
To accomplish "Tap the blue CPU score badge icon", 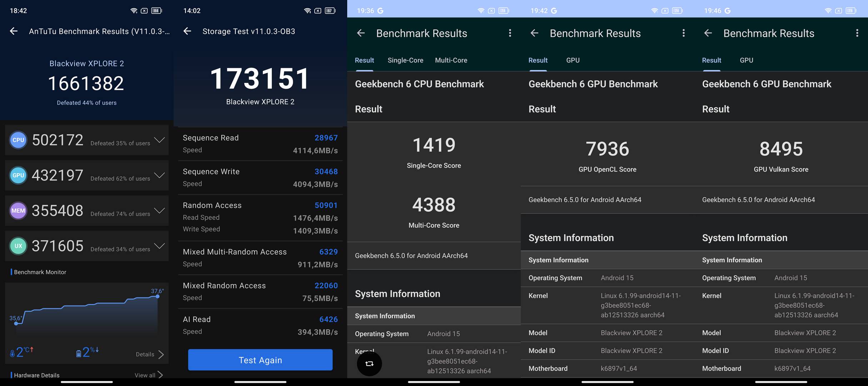I will click(18, 140).
